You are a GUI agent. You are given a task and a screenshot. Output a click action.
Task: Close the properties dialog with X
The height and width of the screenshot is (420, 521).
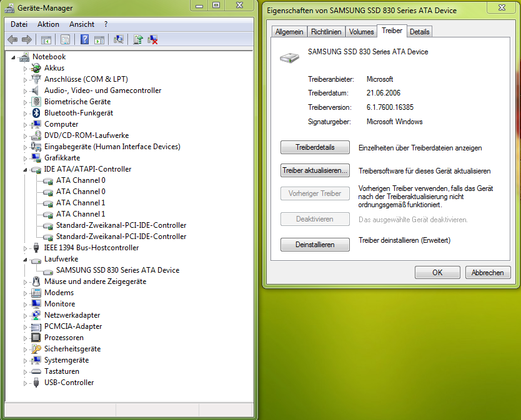tap(502, 7)
